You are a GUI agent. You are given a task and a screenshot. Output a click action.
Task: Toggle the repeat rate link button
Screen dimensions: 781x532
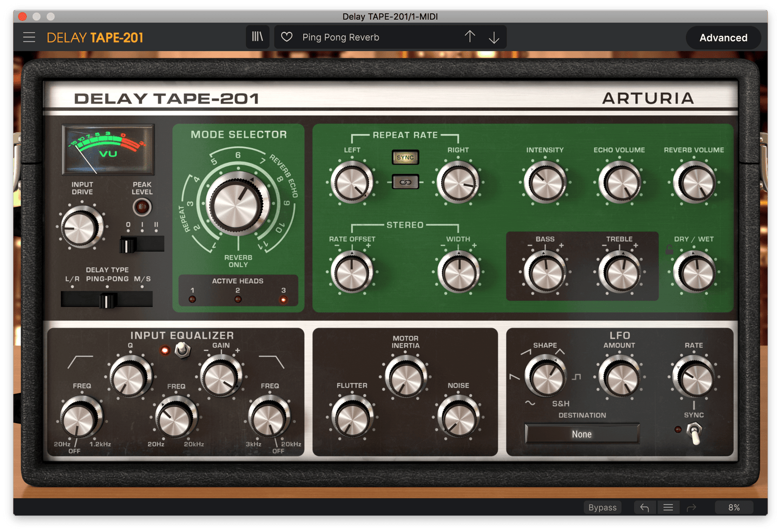pyautogui.click(x=406, y=182)
